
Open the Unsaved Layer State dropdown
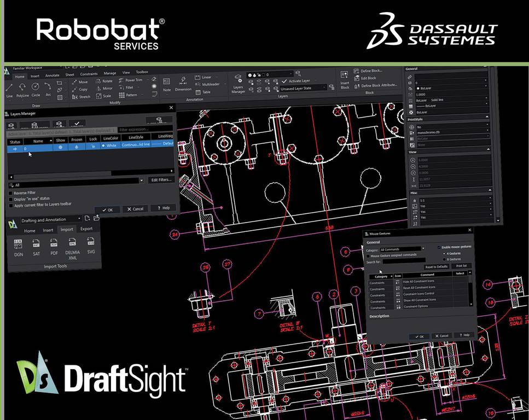point(303,88)
